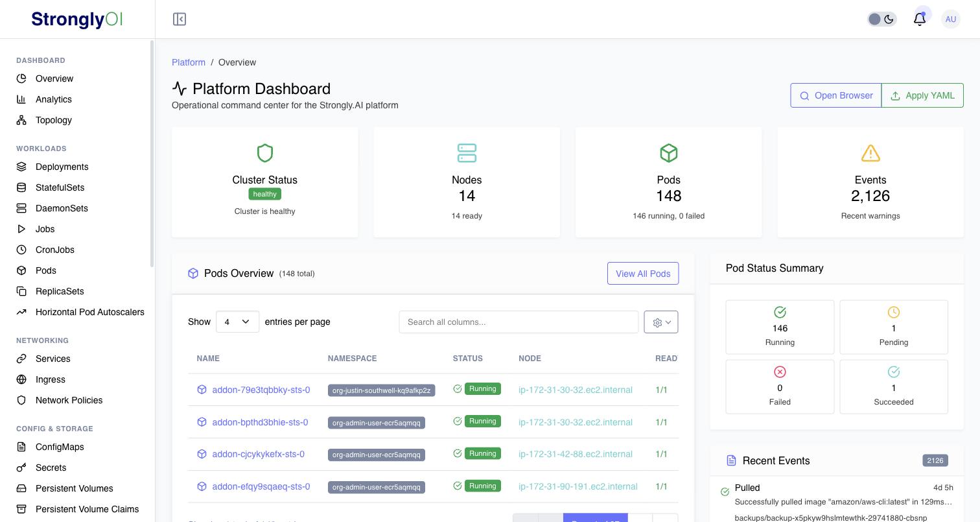980x522 pixels.
Task: Click the View All Pods button
Action: coord(643,274)
